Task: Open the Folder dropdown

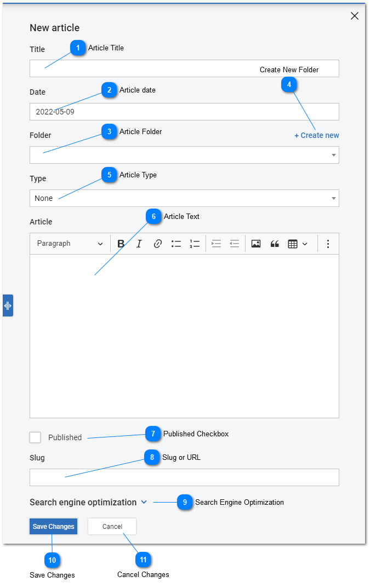Action: [x=184, y=155]
